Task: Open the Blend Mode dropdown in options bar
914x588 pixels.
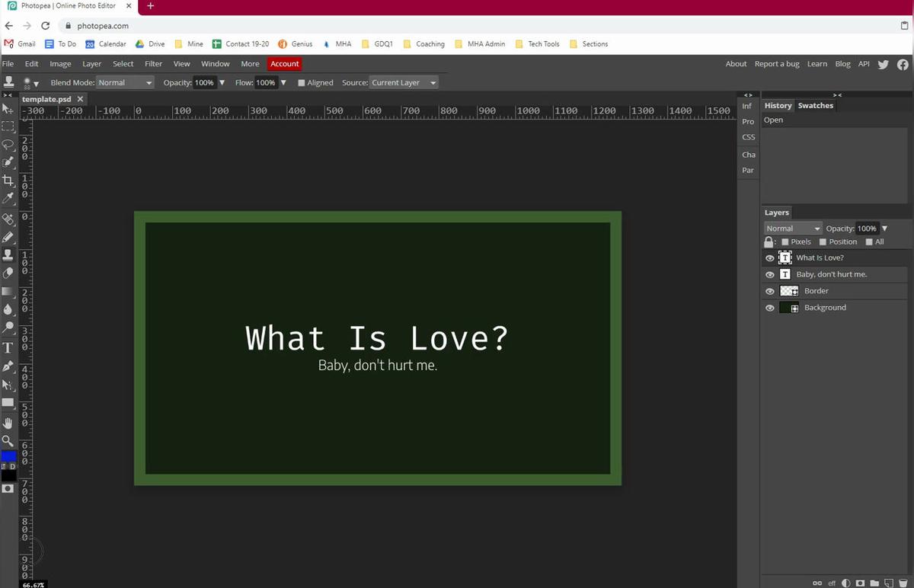Action: [125, 83]
